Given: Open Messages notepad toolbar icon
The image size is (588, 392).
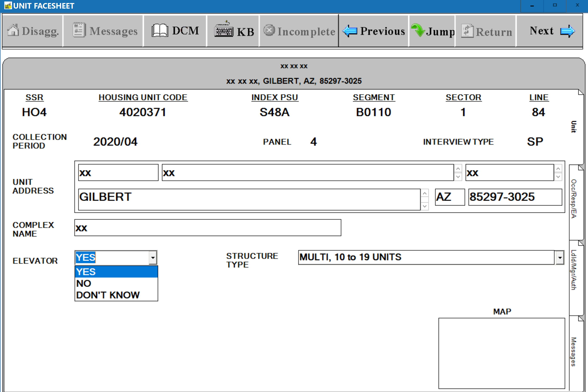Looking at the screenshot, I should click(79, 31).
